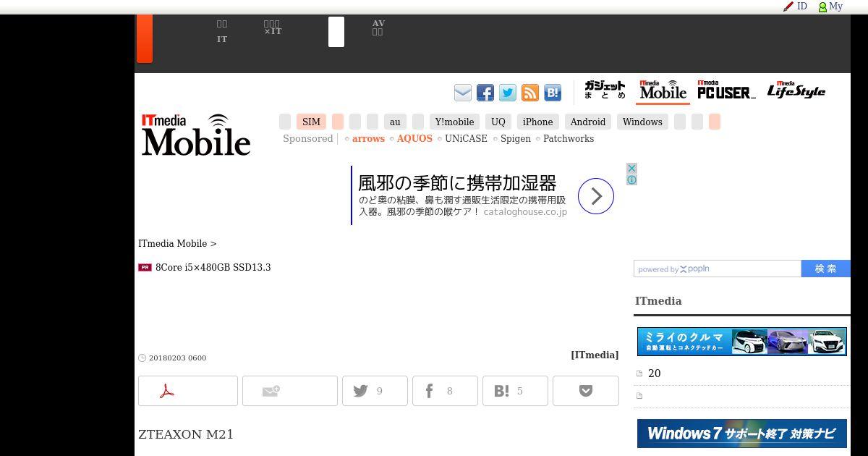Open the Facebook icon in header
The height and width of the screenshot is (456, 868).
(485, 93)
